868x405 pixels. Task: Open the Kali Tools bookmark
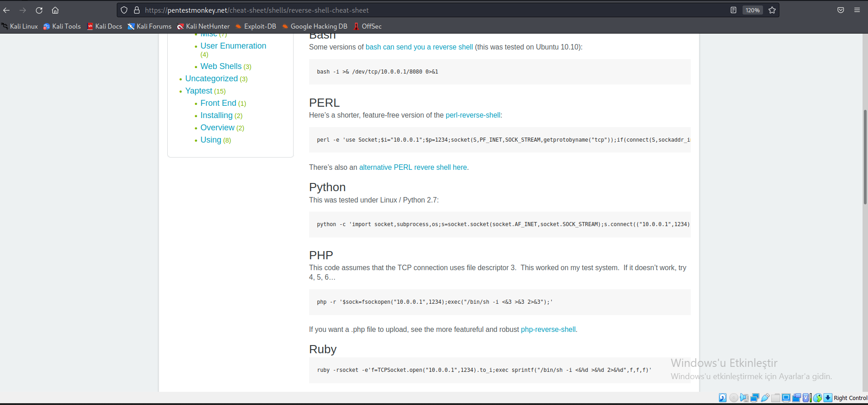click(x=62, y=26)
